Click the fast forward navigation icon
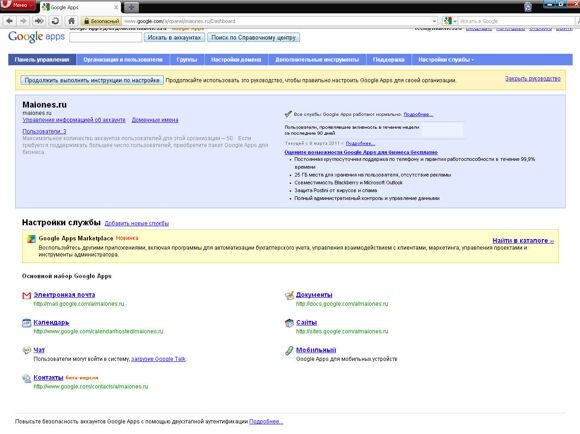This screenshot has width=580, height=434. [x=39, y=21]
